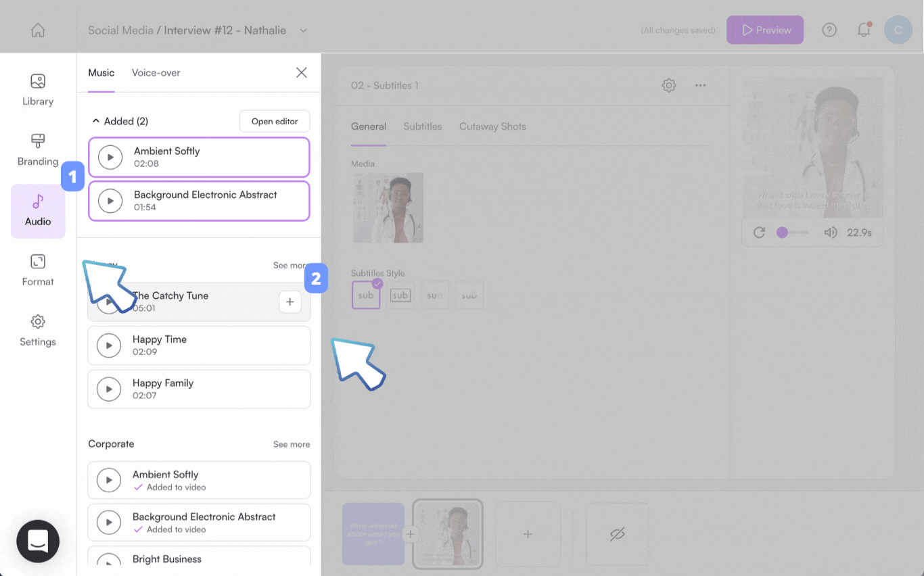Switch to the Voice-over tab
924x576 pixels.
(x=156, y=72)
